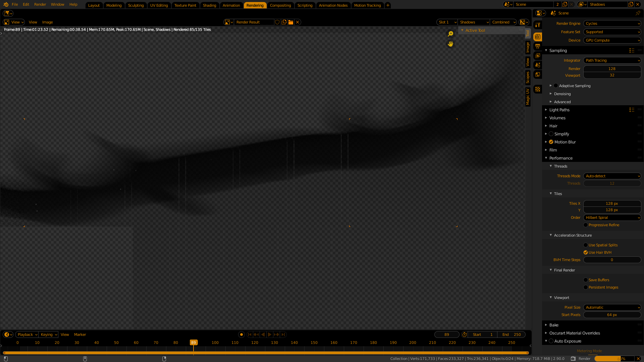Click the Render samples field showing 128
This screenshot has height=362, width=644.
(612, 69)
